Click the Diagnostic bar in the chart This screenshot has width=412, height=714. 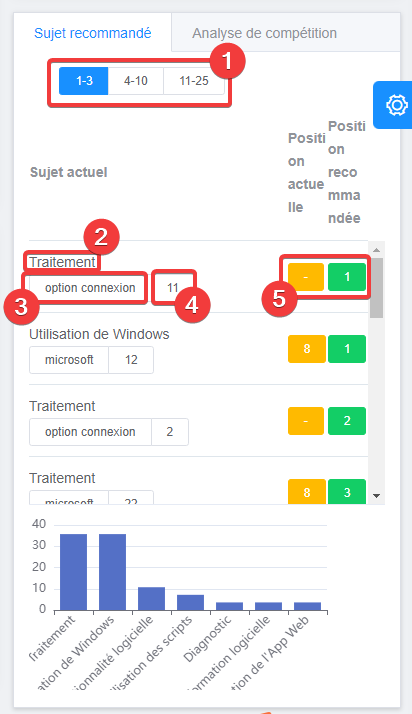[229, 606]
